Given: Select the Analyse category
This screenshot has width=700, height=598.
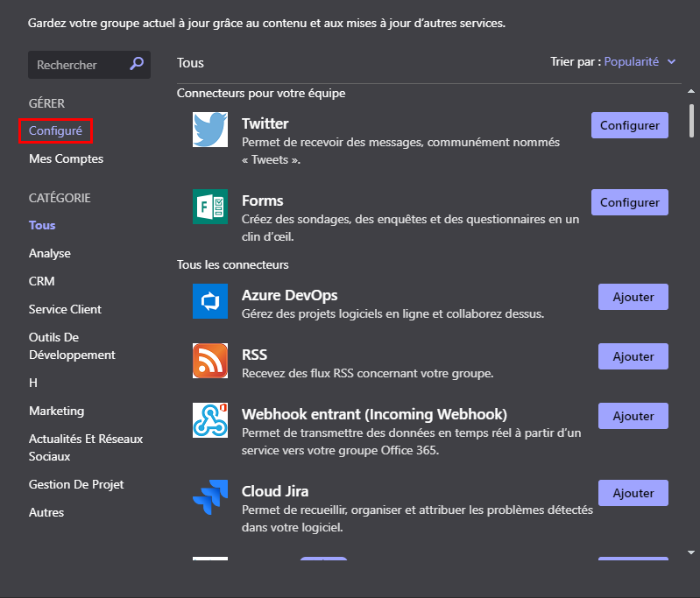Looking at the screenshot, I should [50, 254].
